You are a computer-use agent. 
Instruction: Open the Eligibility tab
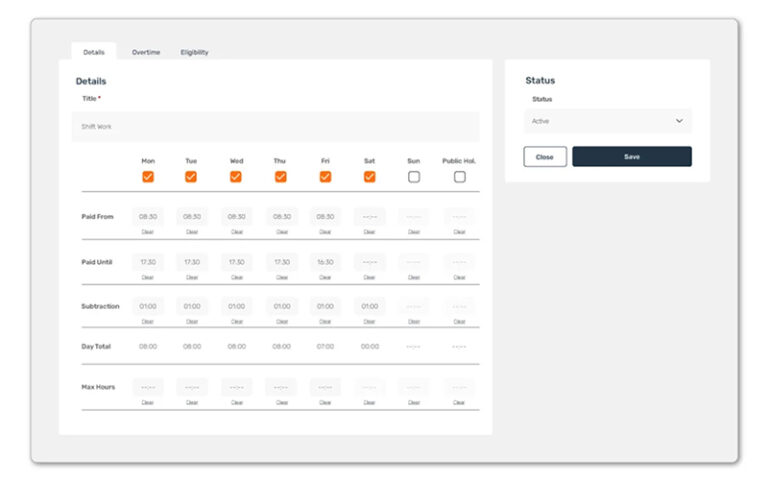coord(194,52)
